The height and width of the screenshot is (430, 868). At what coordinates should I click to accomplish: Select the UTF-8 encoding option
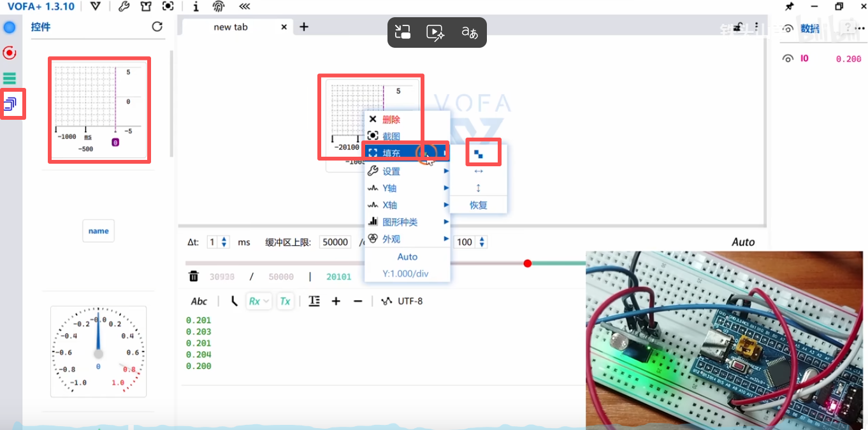(x=410, y=301)
